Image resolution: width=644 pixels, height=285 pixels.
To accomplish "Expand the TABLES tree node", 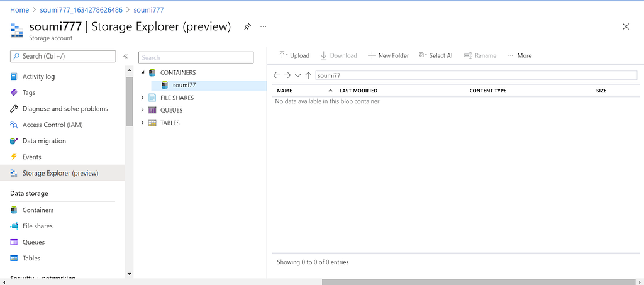I will pyautogui.click(x=143, y=123).
